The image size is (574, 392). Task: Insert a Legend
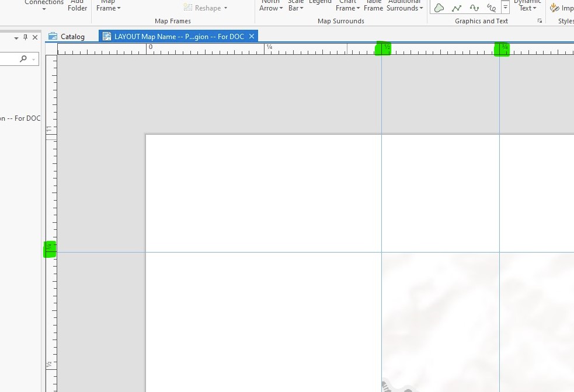pyautogui.click(x=320, y=3)
